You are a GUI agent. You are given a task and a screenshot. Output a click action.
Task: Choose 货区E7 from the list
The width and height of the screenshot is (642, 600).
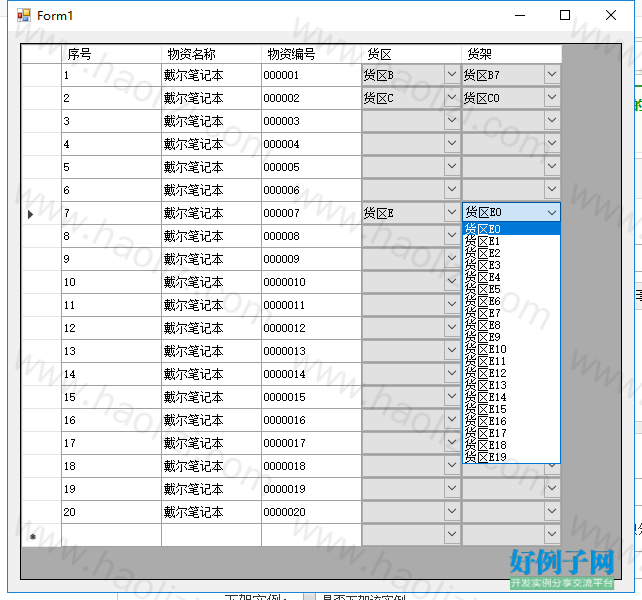pos(511,313)
